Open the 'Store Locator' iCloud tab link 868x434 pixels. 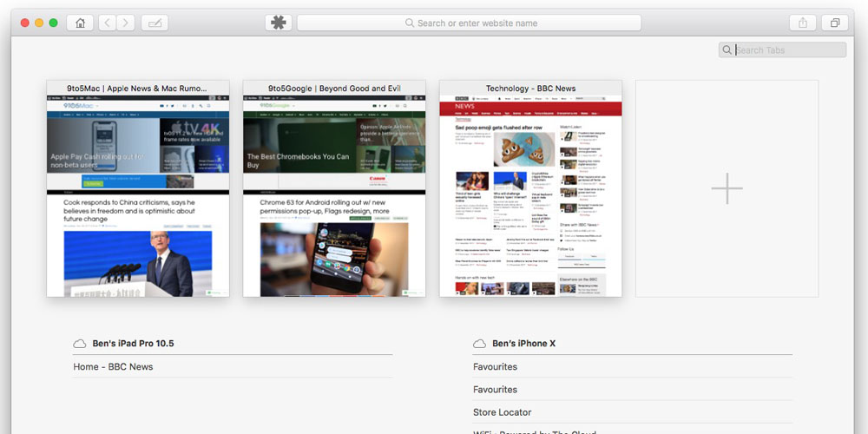(x=503, y=412)
